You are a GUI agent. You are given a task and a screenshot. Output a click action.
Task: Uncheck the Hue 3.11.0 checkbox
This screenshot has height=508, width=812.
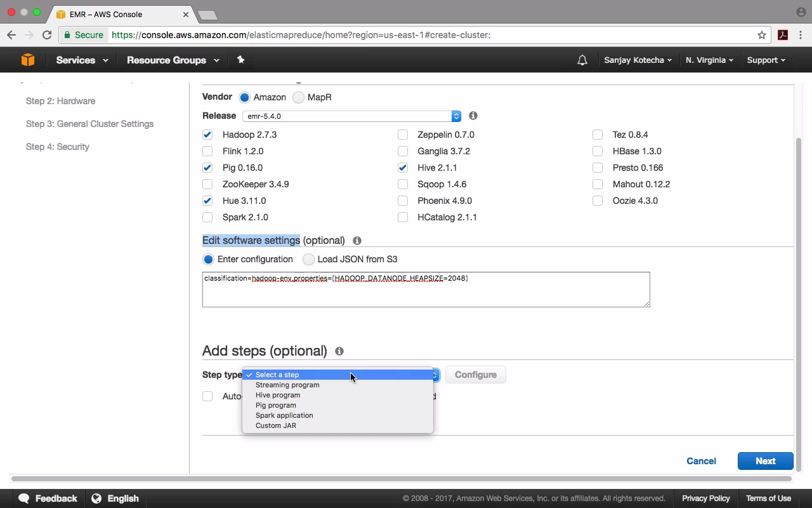point(207,201)
